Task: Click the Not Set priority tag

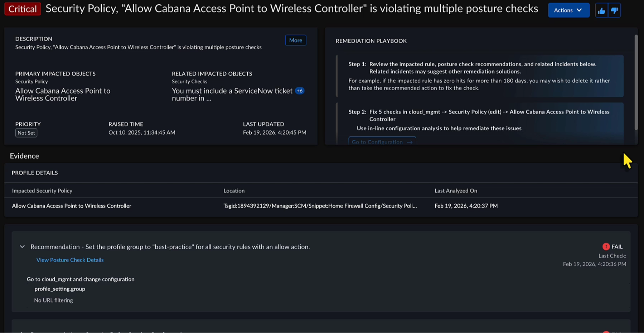Action: pos(26,133)
